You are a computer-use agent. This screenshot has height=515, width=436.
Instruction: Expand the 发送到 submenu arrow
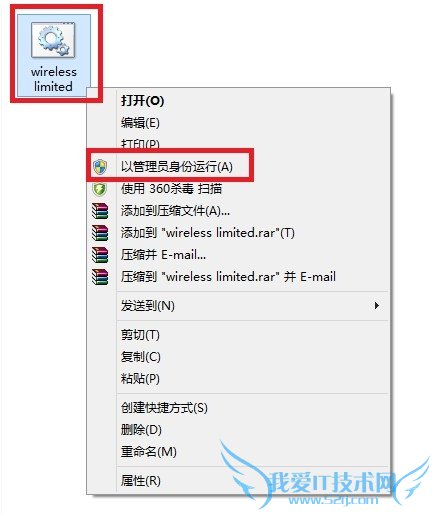377,305
